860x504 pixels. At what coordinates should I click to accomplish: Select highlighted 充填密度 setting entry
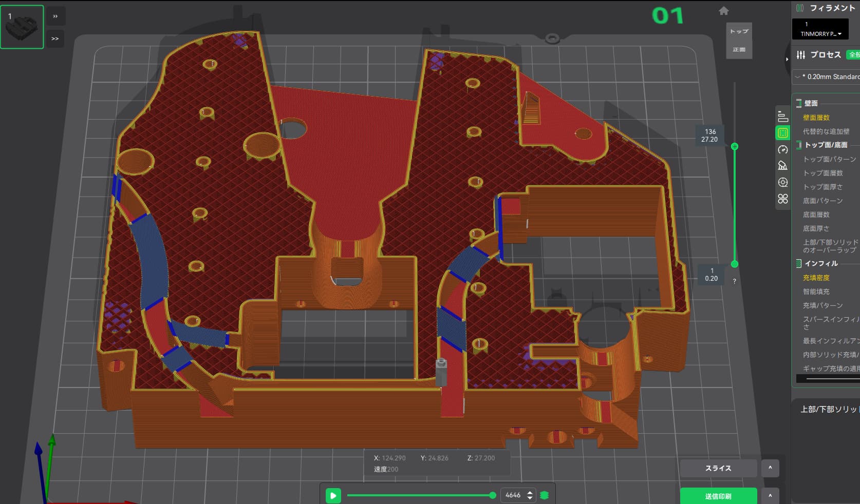[816, 278]
